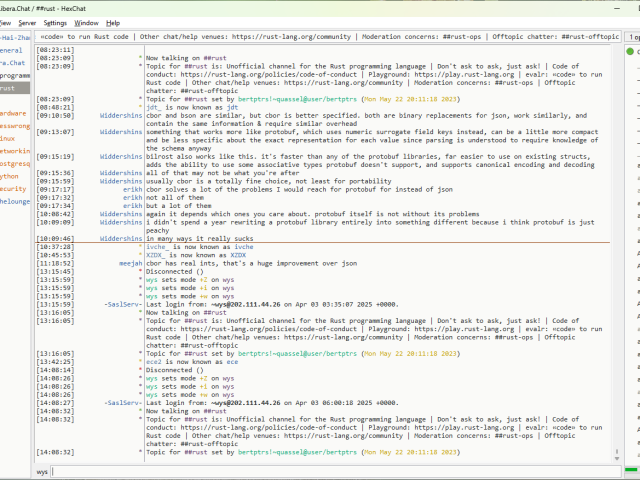Click Widdershins nickname on the 09:10:50 message
Screen dimensions: 640x480
120,115
